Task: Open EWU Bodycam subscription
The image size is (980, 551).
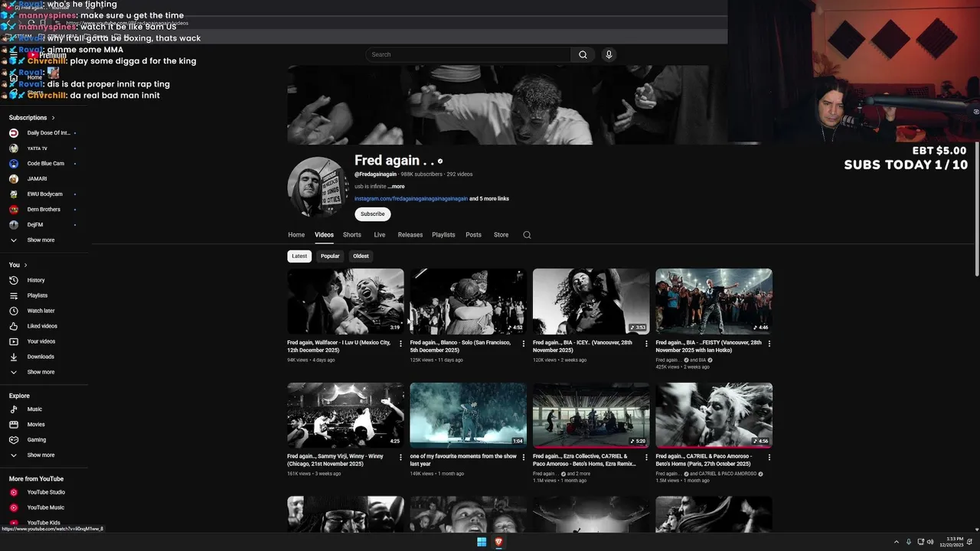Action: point(44,194)
